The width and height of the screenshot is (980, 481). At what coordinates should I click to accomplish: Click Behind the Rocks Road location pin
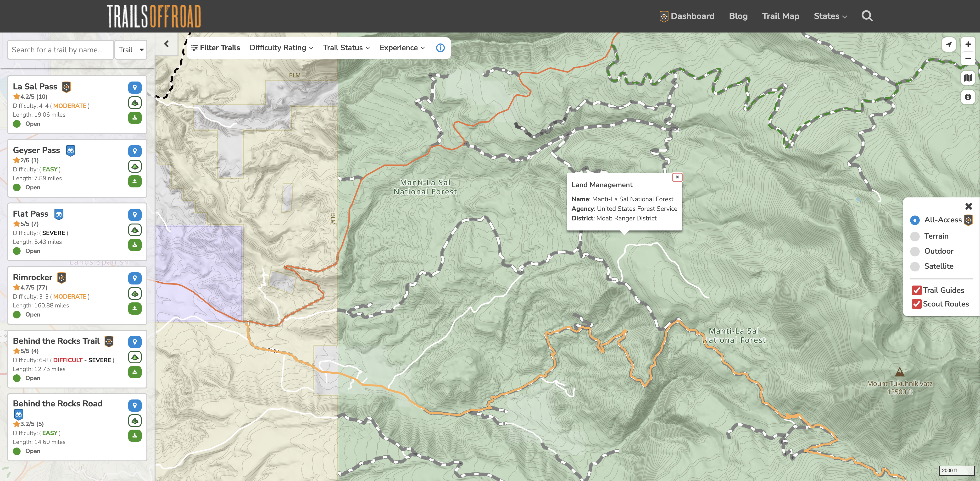pos(135,405)
